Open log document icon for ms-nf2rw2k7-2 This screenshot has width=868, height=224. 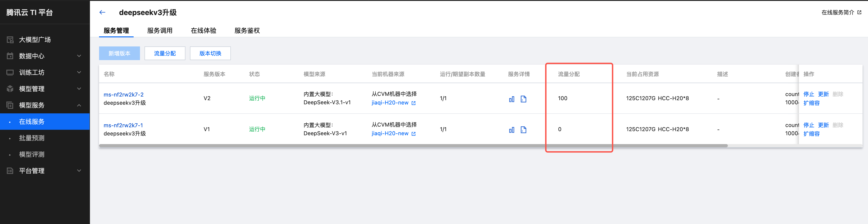pyautogui.click(x=523, y=99)
